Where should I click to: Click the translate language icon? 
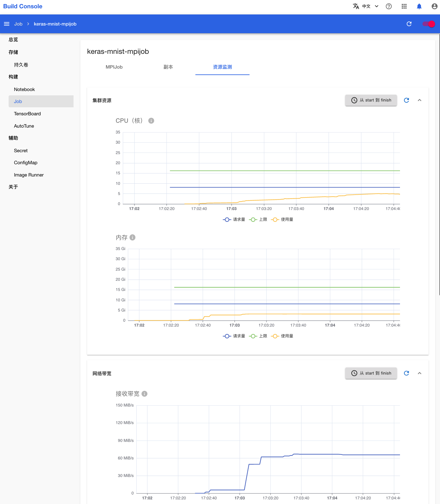(356, 6)
